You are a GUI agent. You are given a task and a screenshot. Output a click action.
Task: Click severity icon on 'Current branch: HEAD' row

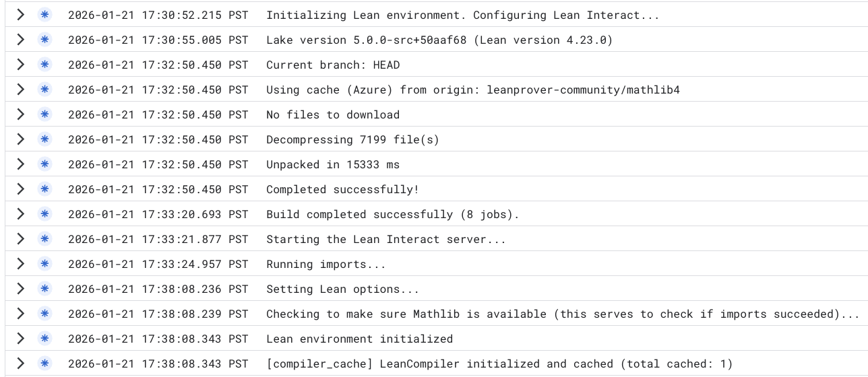click(44, 65)
